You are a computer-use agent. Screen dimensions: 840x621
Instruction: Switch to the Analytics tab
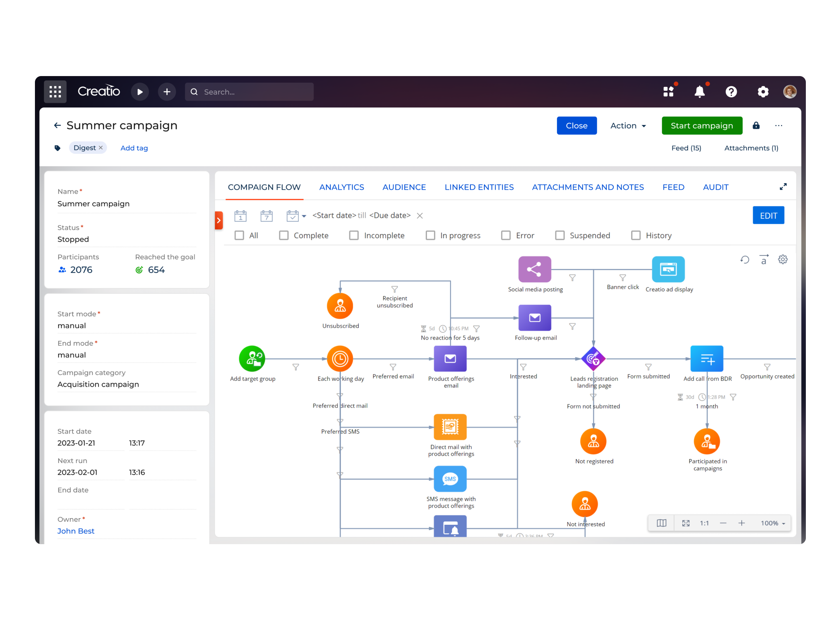click(341, 187)
